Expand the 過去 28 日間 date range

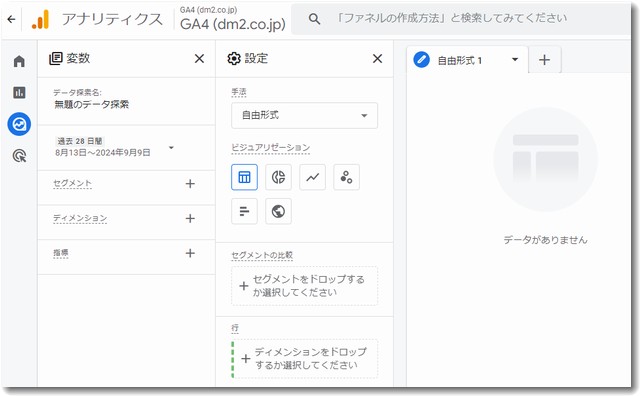point(114,147)
